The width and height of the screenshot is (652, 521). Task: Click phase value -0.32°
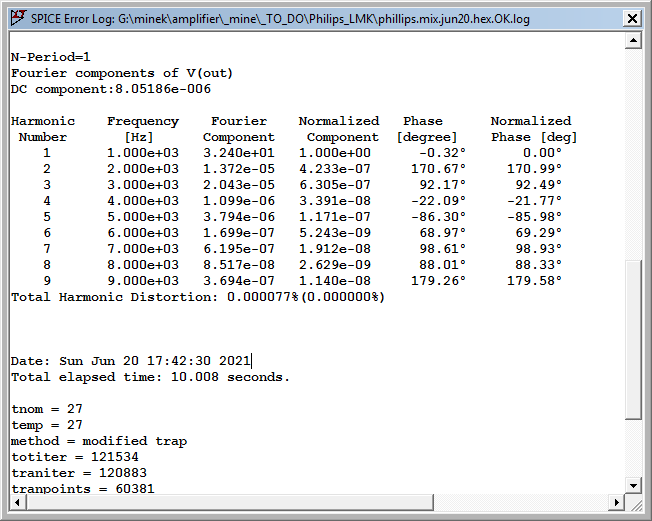(x=442, y=153)
